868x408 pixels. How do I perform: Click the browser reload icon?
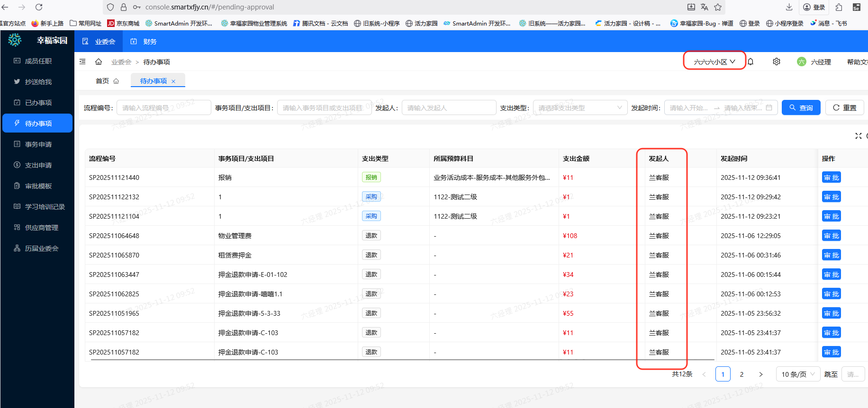[x=39, y=7]
